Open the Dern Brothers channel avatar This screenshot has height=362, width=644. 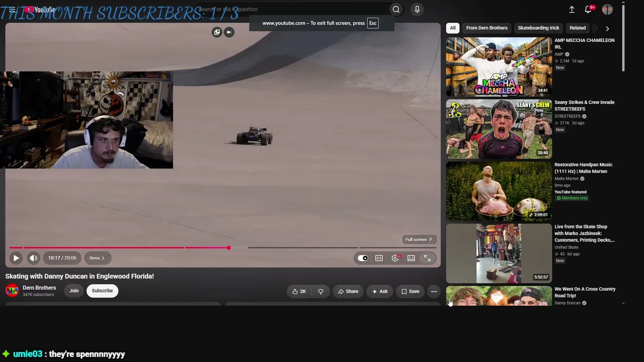[12, 291]
